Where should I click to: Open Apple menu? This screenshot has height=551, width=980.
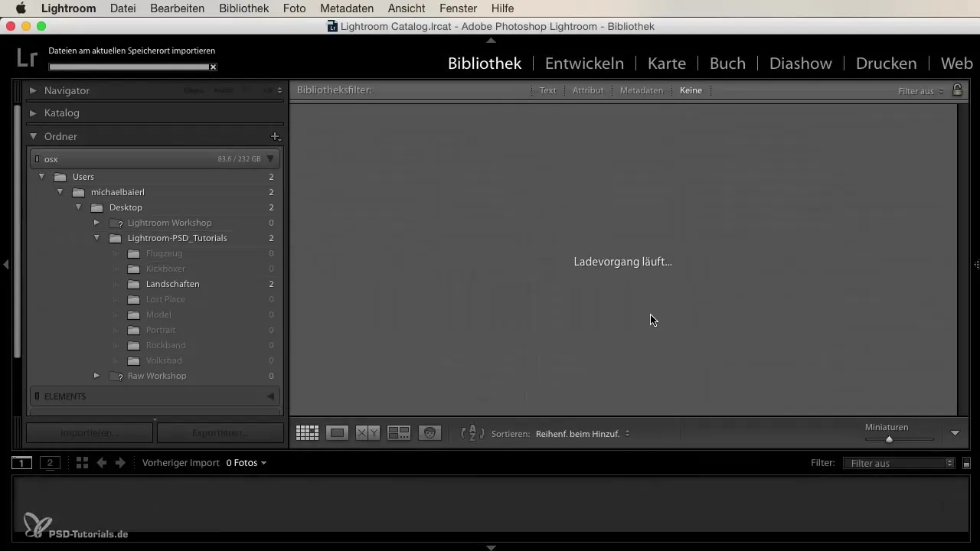coord(21,8)
